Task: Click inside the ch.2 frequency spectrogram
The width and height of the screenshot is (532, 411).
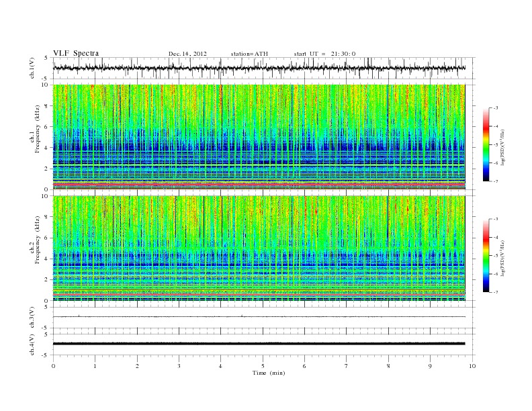Action: (259, 248)
